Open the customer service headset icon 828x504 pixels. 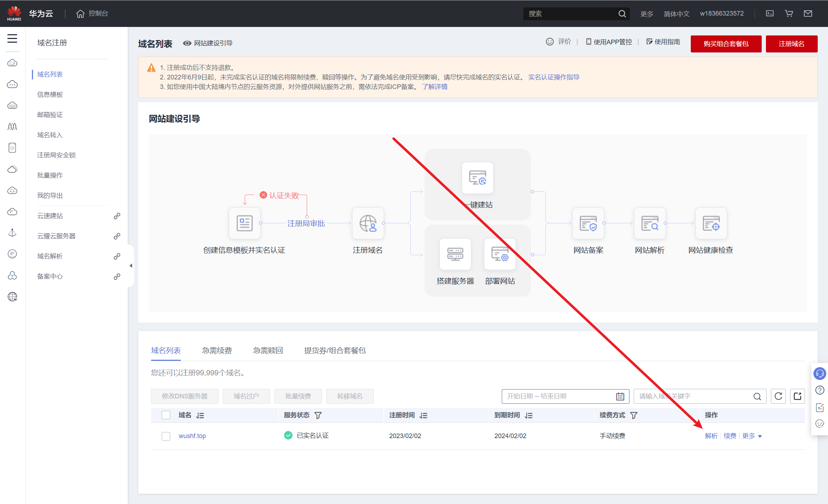point(819,374)
